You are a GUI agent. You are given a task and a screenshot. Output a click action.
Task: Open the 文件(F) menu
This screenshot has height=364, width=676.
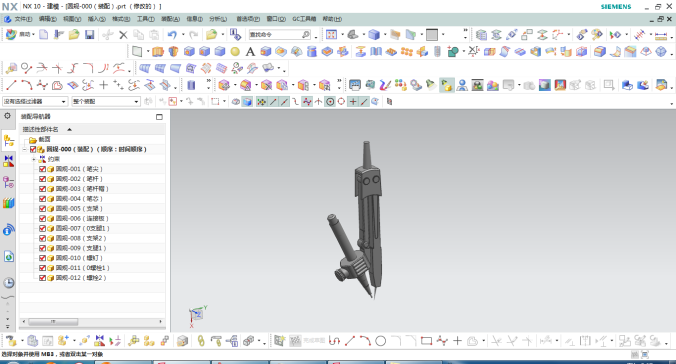[23, 19]
